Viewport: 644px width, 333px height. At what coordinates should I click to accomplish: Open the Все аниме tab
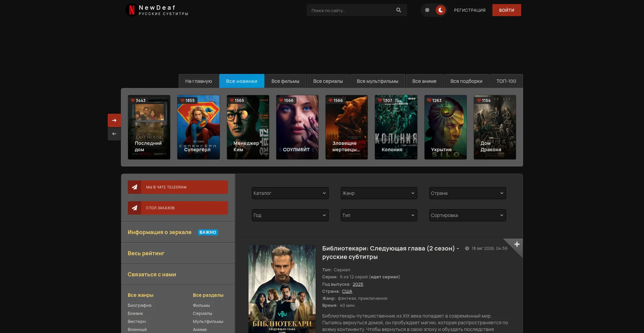[x=424, y=81]
